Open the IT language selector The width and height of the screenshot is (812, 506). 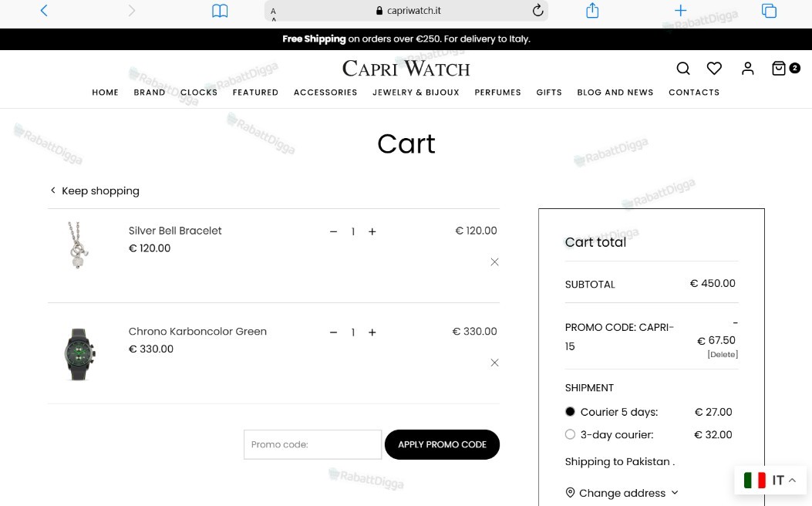tap(770, 480)
